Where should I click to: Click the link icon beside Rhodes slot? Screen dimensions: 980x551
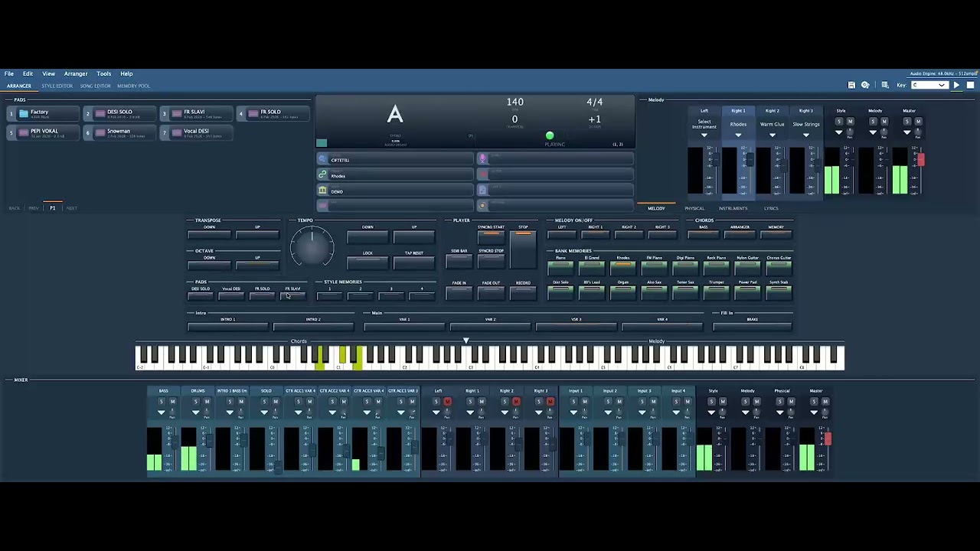click(x=322, y=175)
